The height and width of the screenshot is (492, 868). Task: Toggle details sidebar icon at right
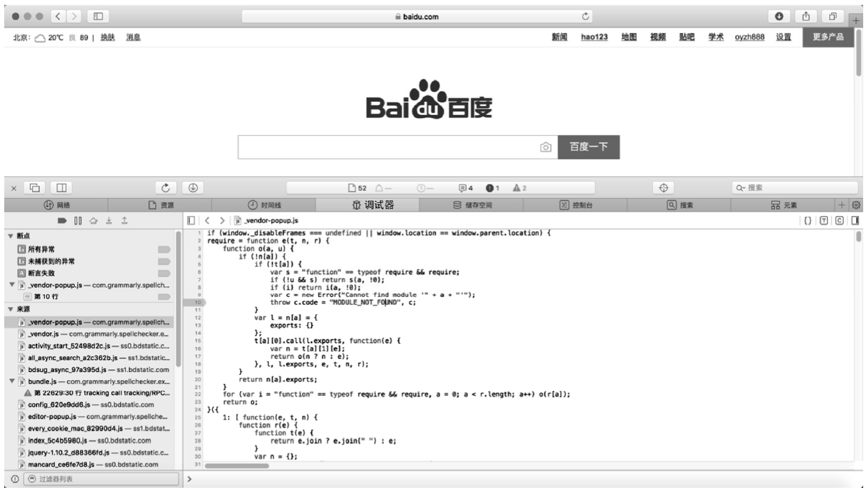[855, 221]
